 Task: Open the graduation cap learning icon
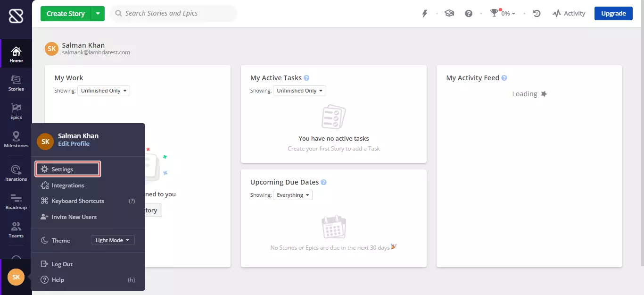449,14
